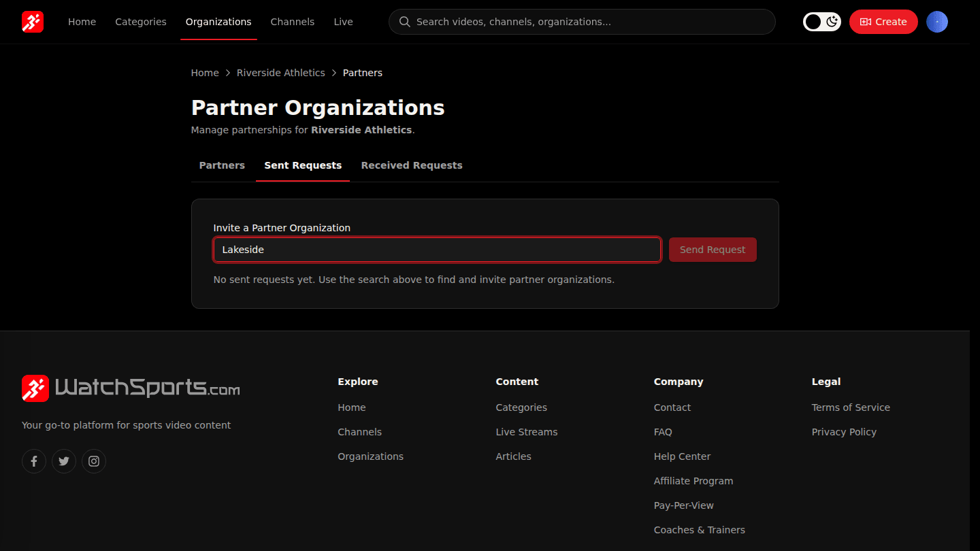Viewport: 980px width, 551px height.
Task: Toggle dark mode switch
Action: (822, 22)
